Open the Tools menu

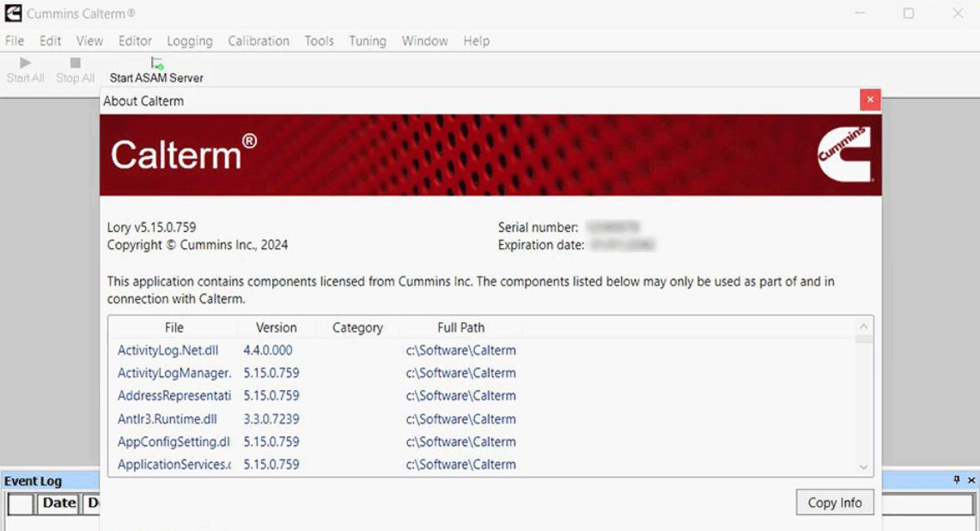[319, 40]
